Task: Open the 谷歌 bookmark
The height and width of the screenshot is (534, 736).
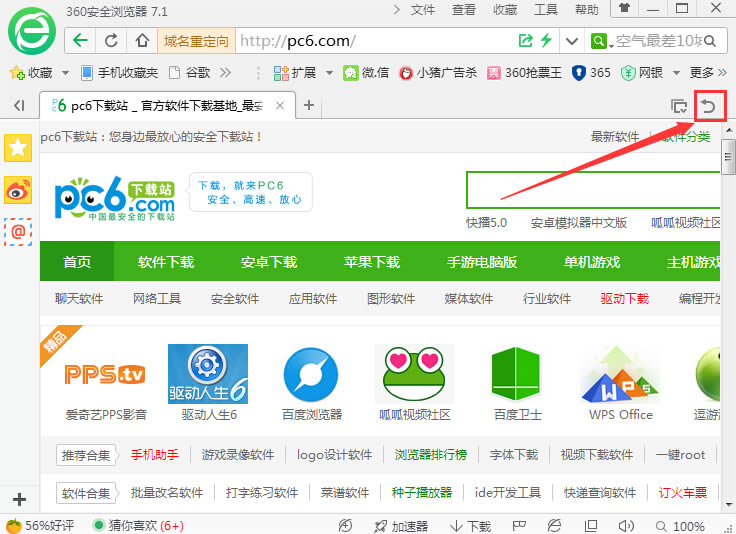Action: point(189,73)
